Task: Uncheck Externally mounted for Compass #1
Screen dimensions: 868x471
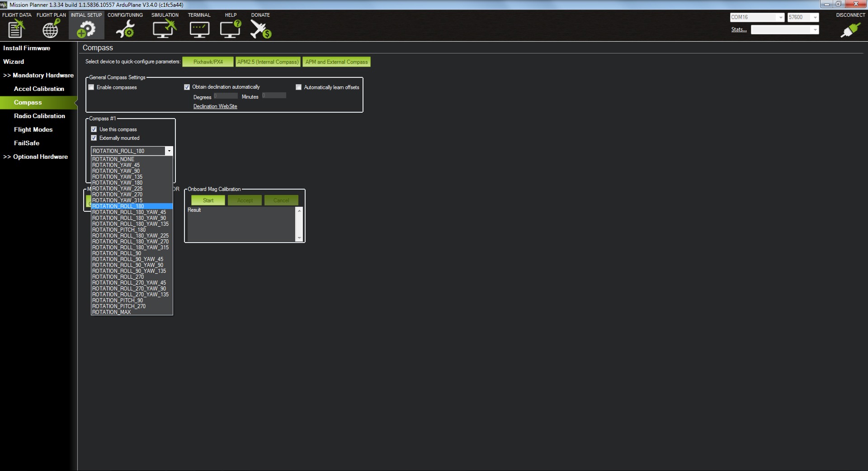Action: 94,138
